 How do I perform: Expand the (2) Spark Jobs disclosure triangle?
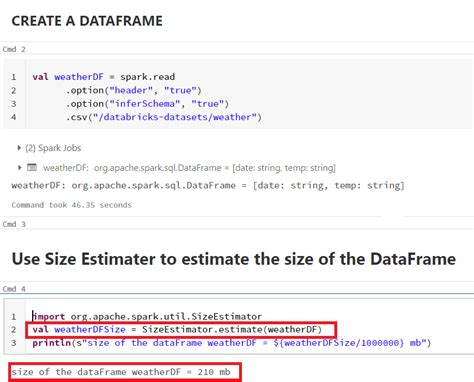(x=19, y=148)
